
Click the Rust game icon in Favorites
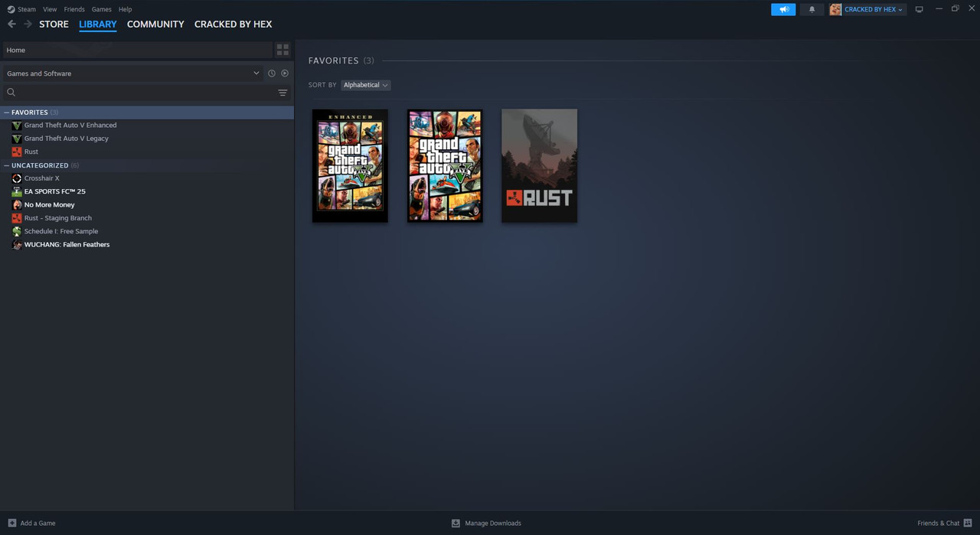tap(17, 152)
